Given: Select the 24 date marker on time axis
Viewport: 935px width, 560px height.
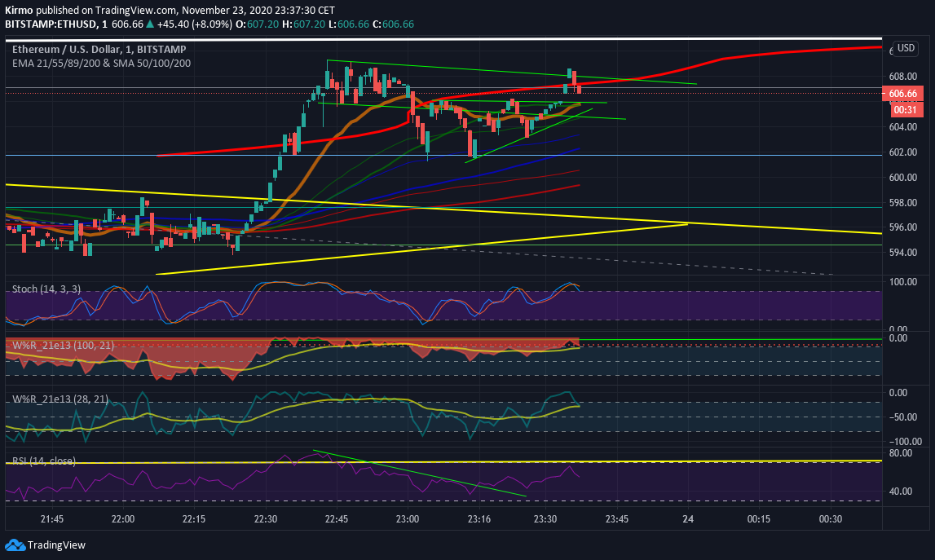Looking at the screenshot, I should pyautogui.click(x=687, y=519).
